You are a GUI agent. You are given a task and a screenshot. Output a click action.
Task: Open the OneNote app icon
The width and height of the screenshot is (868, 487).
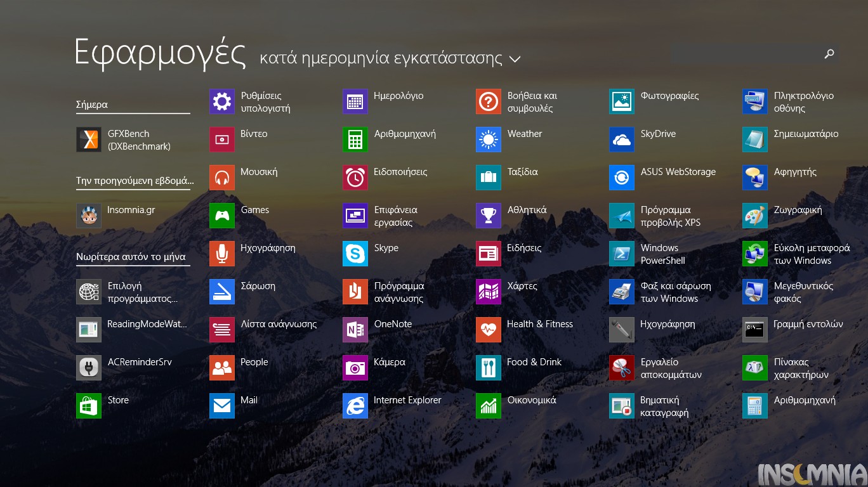click(x=355, y=330)
